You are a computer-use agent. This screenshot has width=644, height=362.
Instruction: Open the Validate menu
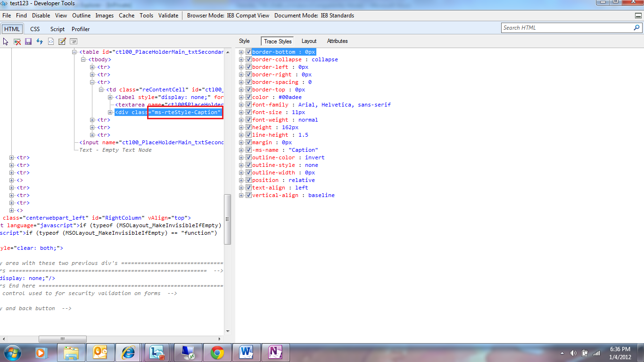coord(168,16)
